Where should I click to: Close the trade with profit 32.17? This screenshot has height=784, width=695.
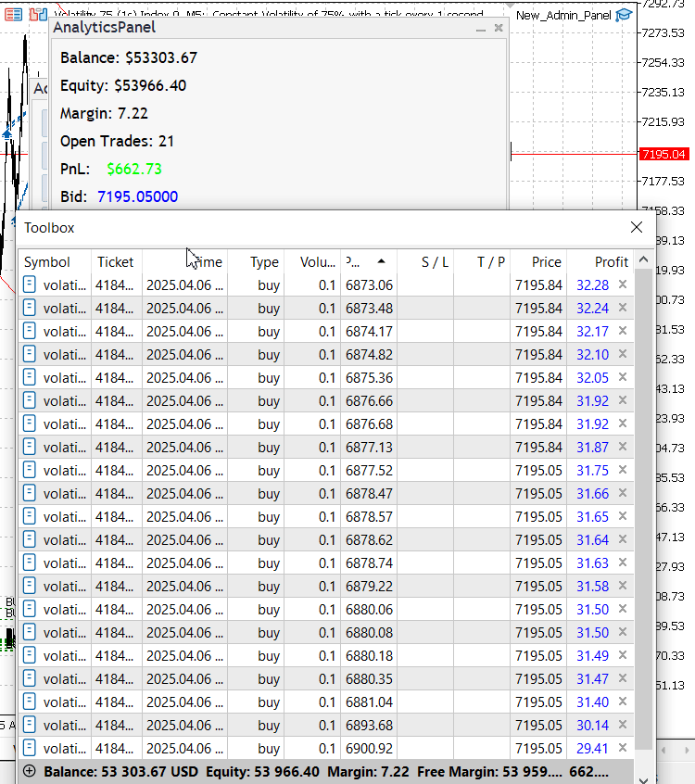pyautogui.click(x=623, y=331)
